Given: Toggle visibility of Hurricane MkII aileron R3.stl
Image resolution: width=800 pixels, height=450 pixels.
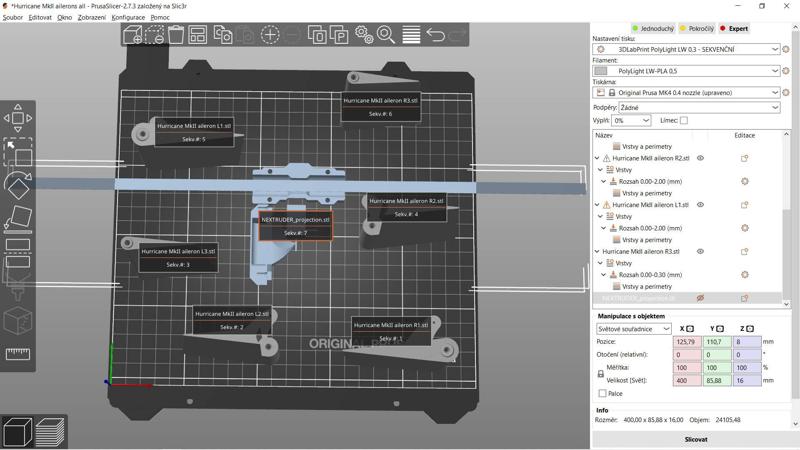Looking at the screenshot, I should pos(701,251).
